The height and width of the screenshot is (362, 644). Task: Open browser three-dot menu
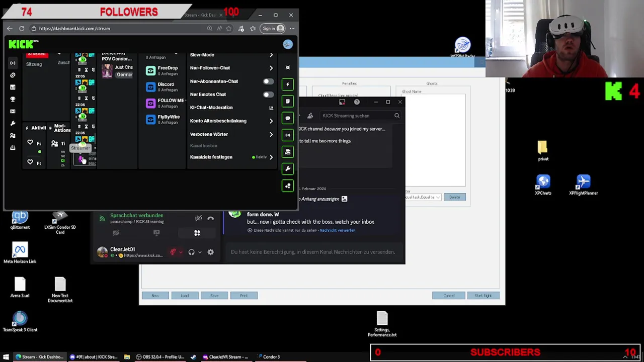point(292,29)
